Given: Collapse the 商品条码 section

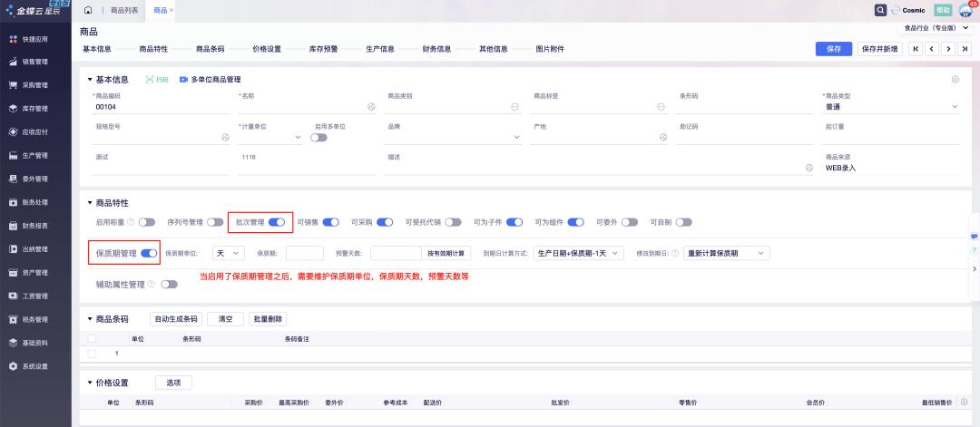Looking at the screenshot, I should [x=89, y=318].
